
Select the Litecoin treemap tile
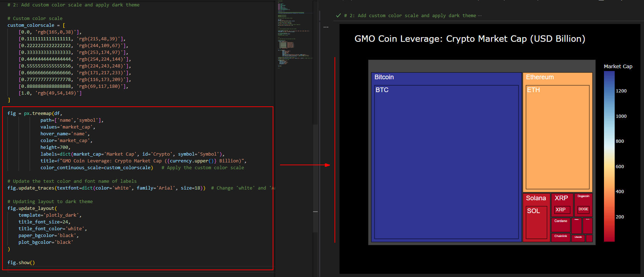point(578,238)
